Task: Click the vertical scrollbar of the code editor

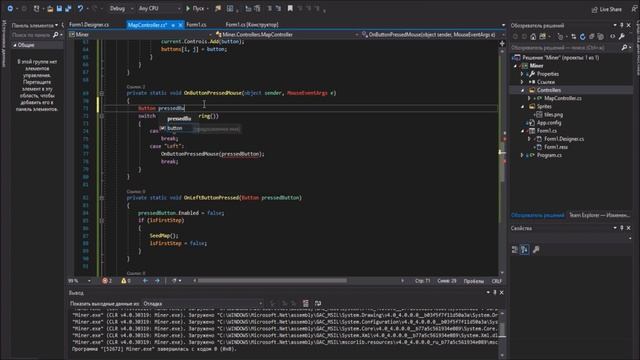Action: click(502, 157)
